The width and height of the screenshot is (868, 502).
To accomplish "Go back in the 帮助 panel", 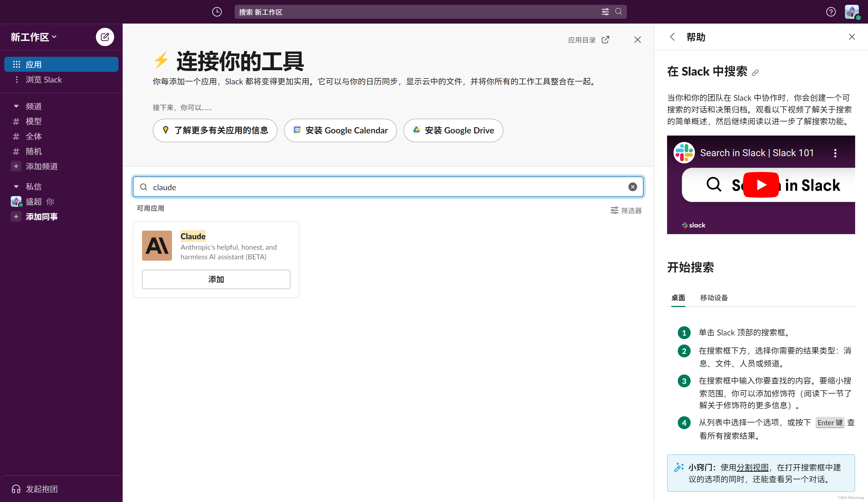I will [672, 37].
